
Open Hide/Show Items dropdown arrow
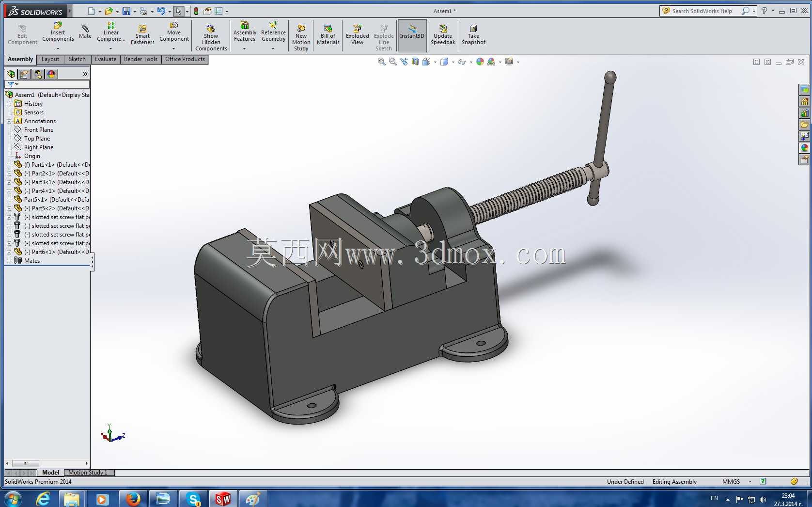(471, 62)
